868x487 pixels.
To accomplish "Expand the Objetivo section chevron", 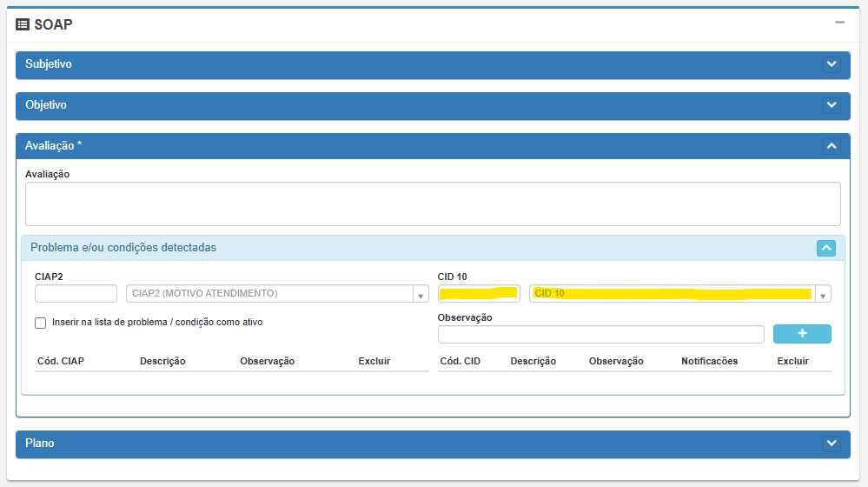I will [832, 105].
